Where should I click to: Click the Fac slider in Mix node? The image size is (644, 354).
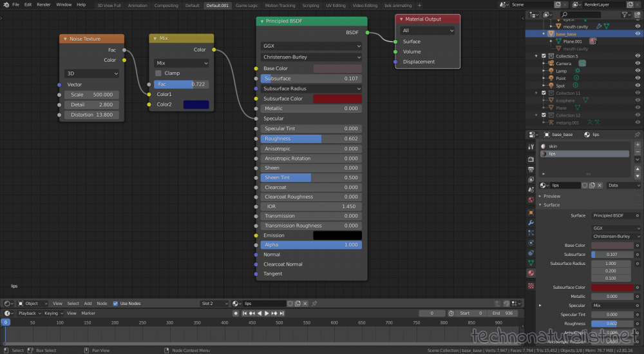point(181,84)
